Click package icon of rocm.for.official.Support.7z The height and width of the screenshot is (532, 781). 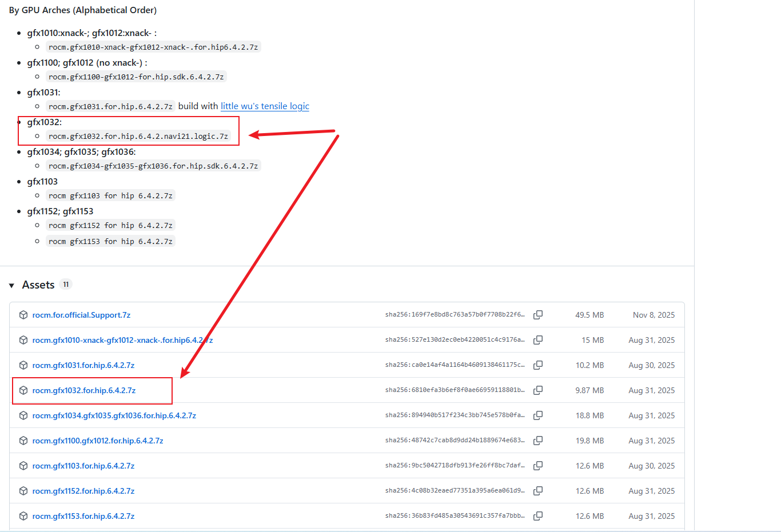[x=23, y=315]
